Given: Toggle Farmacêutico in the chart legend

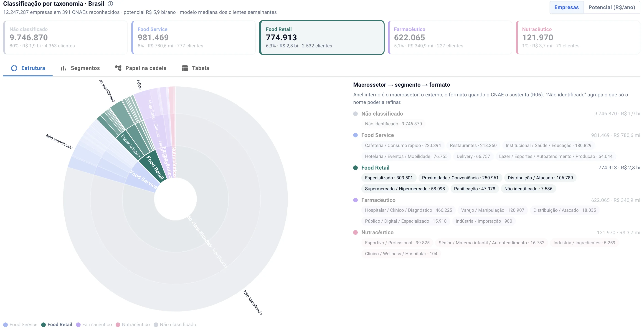Looking at the screenshot, I should (x=94, y=325).
